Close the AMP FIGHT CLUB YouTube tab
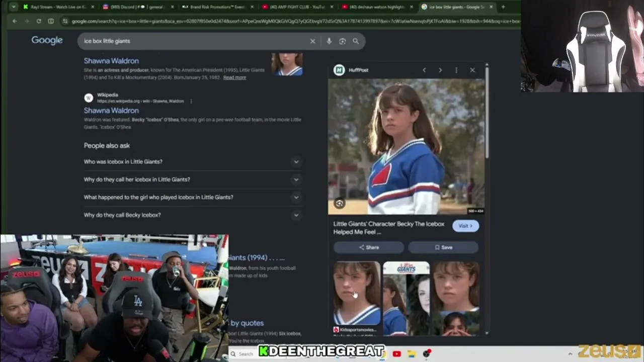 pos(333,7)
